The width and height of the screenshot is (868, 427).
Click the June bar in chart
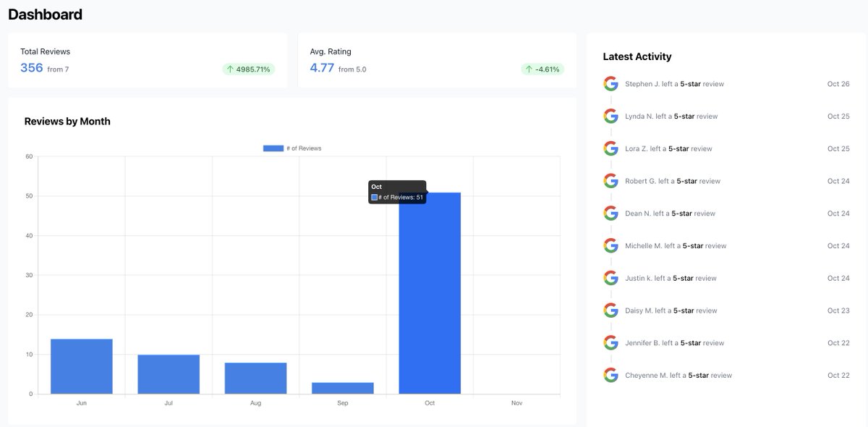82,366
